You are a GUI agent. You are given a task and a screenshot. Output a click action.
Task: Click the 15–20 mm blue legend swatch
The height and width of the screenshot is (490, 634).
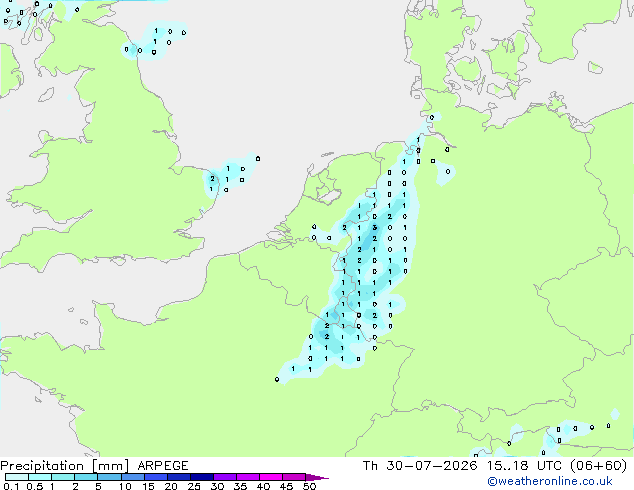156,477
